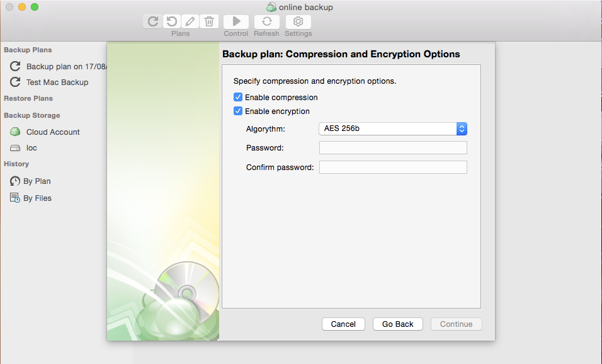Click the By Plan history icon
The height and width of the screenshot is (364, 602).
[x=15, y=181]
